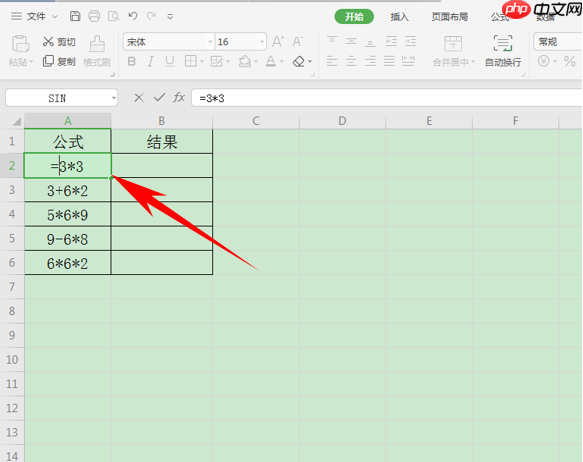The height and width of the screenshot is (462, 583).
Task: Undo the last action
Action: [x=133, y=16]
